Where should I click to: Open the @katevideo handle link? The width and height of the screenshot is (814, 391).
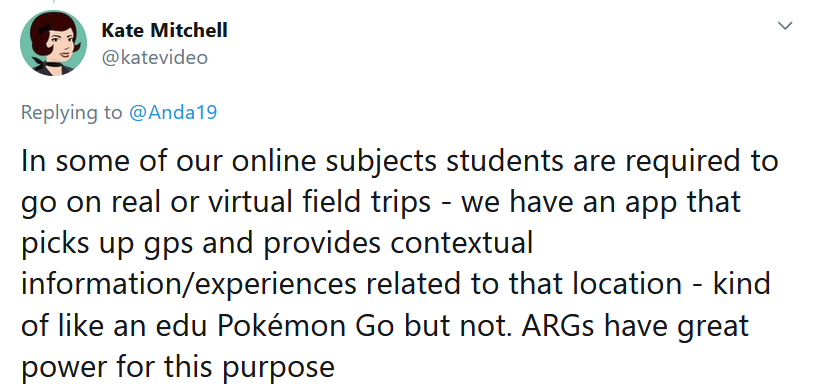coord(155,58)
